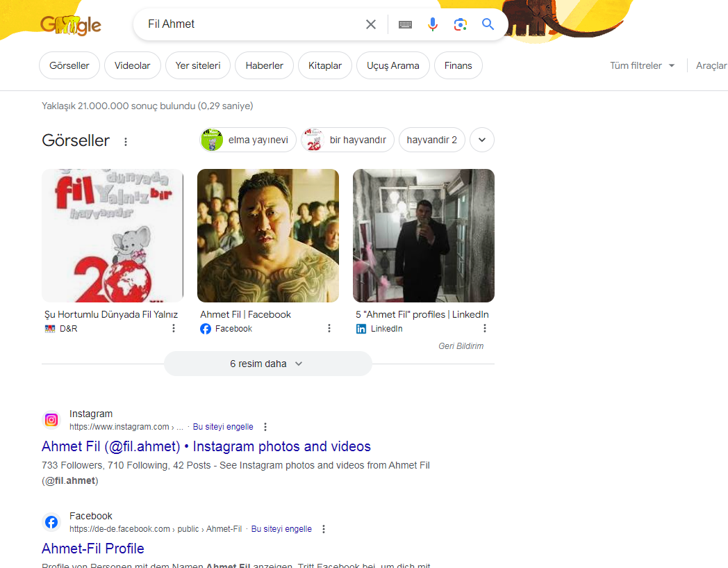
Task: Open the Ahmet-Fil Profile result link
Action: pos(93,549)
